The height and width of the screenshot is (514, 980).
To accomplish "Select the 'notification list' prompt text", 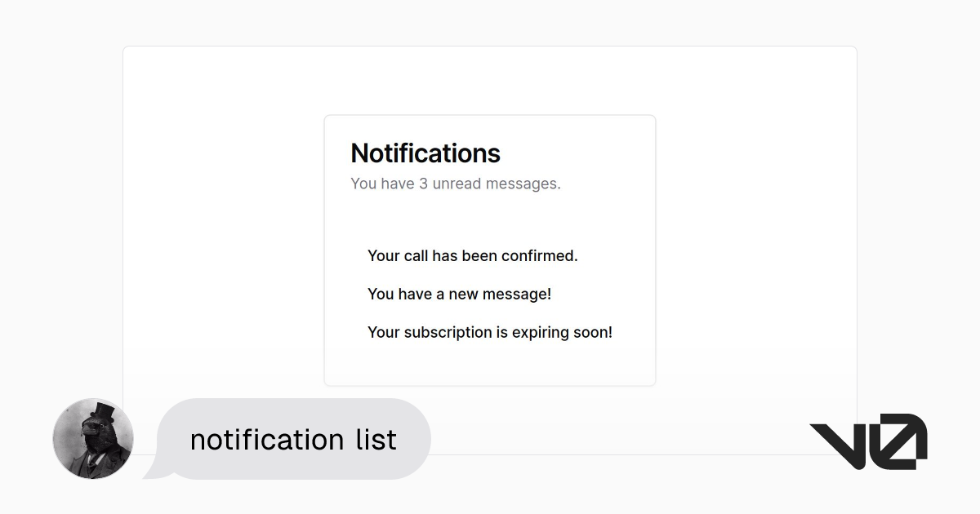I will click(x=292, y=439).
